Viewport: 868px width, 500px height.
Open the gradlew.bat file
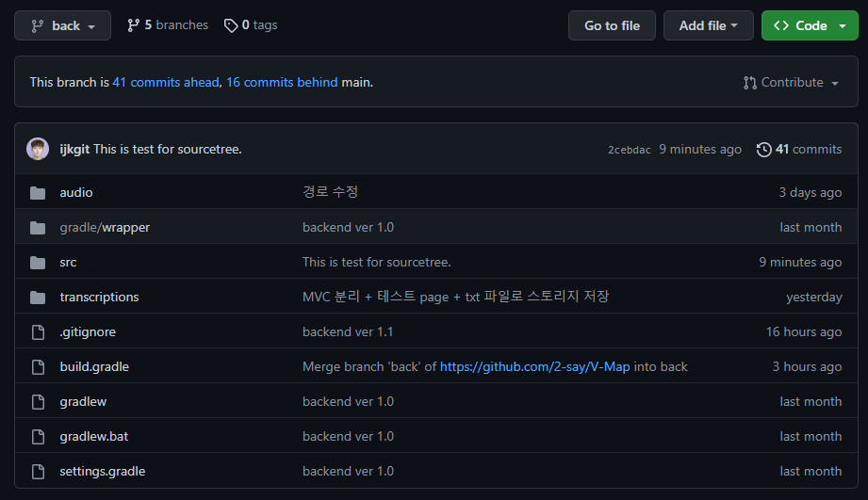pyautogui.click(x=94, y=436)
